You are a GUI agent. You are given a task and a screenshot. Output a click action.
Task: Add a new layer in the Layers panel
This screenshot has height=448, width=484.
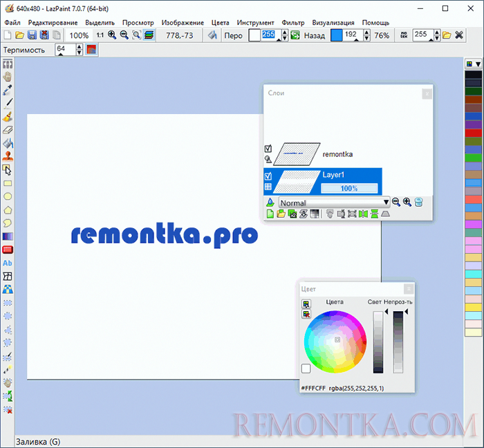[270, 214]
